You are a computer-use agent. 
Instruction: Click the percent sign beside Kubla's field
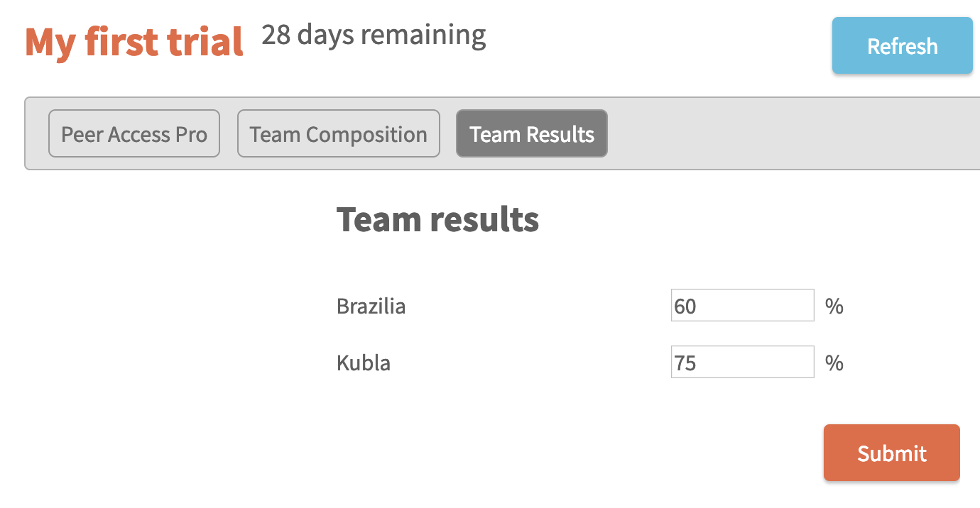point(834,363)
